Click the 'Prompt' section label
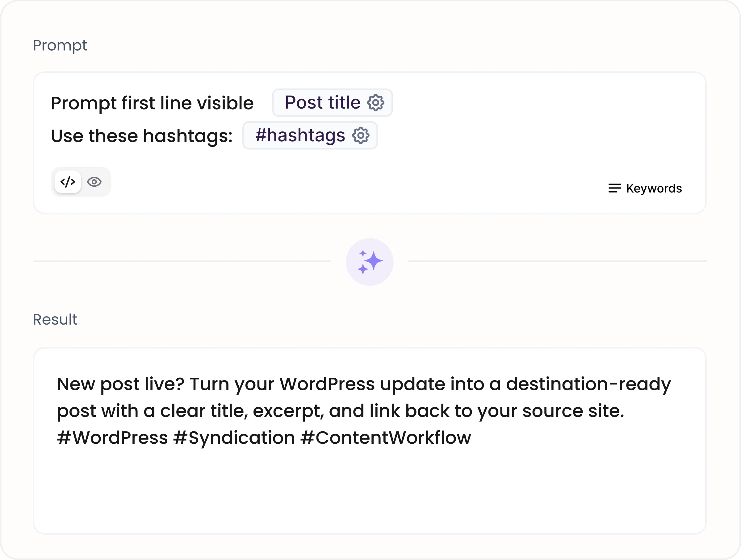This screenshot has width=741, height=560. point(60,46)
